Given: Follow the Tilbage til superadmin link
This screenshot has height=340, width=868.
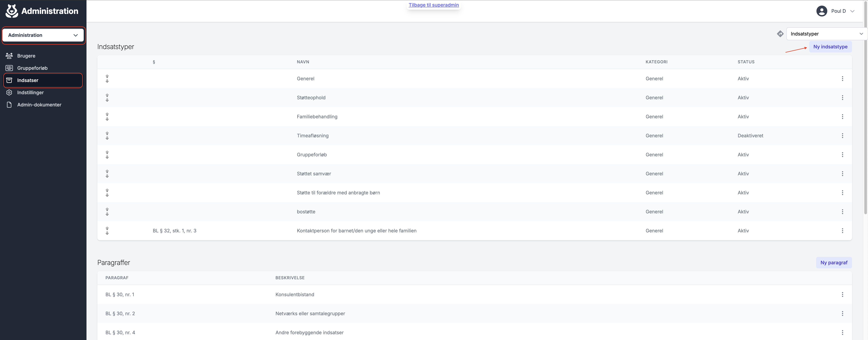Looking at the screenshot, I should 434,5.
